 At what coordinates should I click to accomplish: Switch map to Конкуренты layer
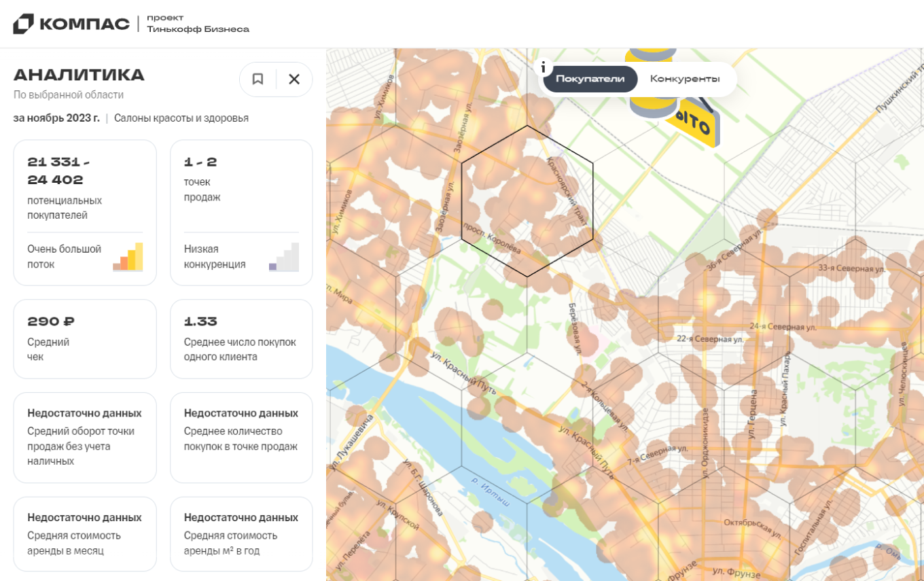tap(685, 79)
